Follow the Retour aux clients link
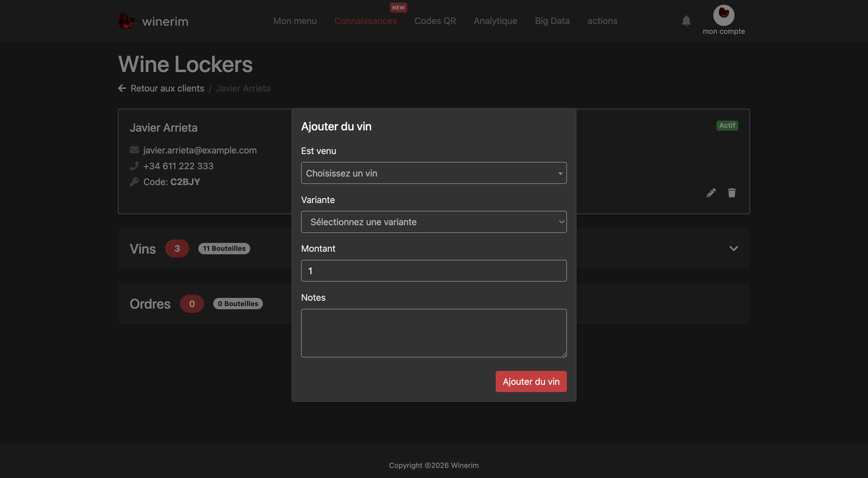Screen dimensions: 868x478 click(x=167, y=88)
